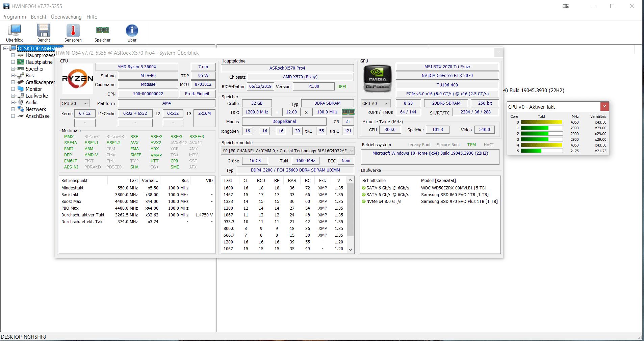Image resolution: width=644 pixels, height=341 pixels.
Task: Click the display mode icon in the title bar
Action: [566, 6]
